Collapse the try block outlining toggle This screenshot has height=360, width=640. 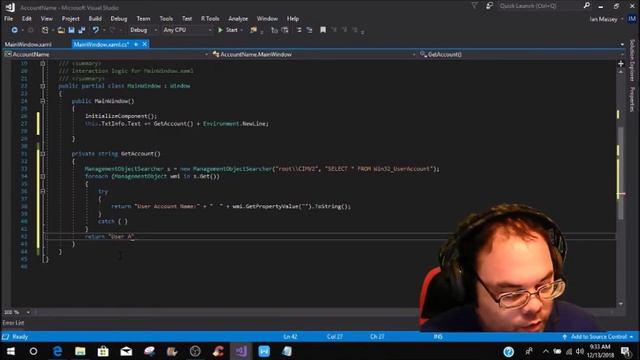(42, 191)
